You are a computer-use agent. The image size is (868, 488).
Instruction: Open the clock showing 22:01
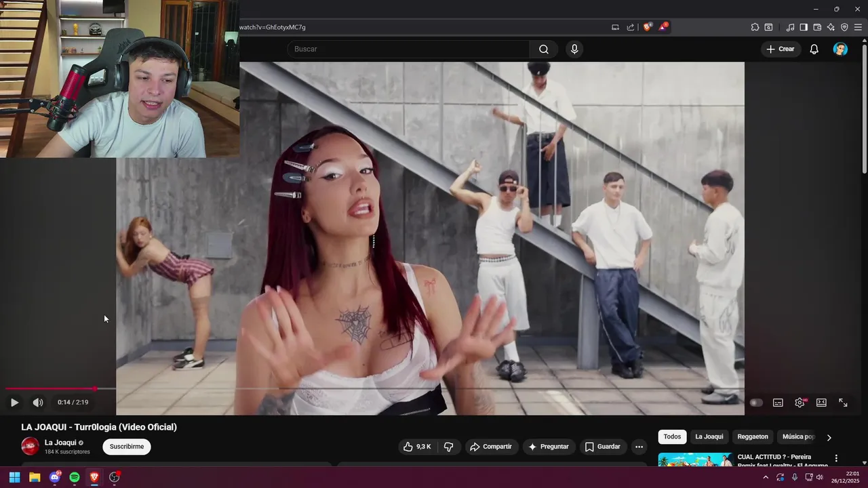846,477
